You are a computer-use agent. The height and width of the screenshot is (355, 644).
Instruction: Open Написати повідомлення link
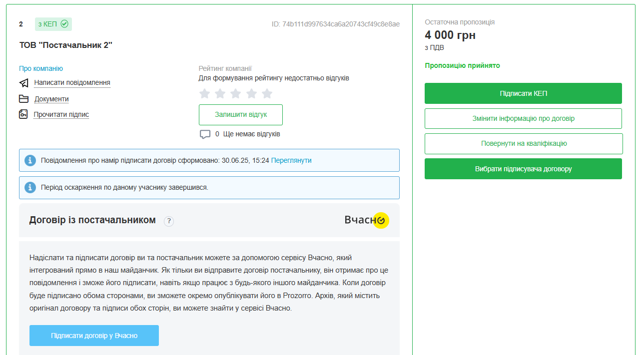pyautogui.click(x=72, y=82)
